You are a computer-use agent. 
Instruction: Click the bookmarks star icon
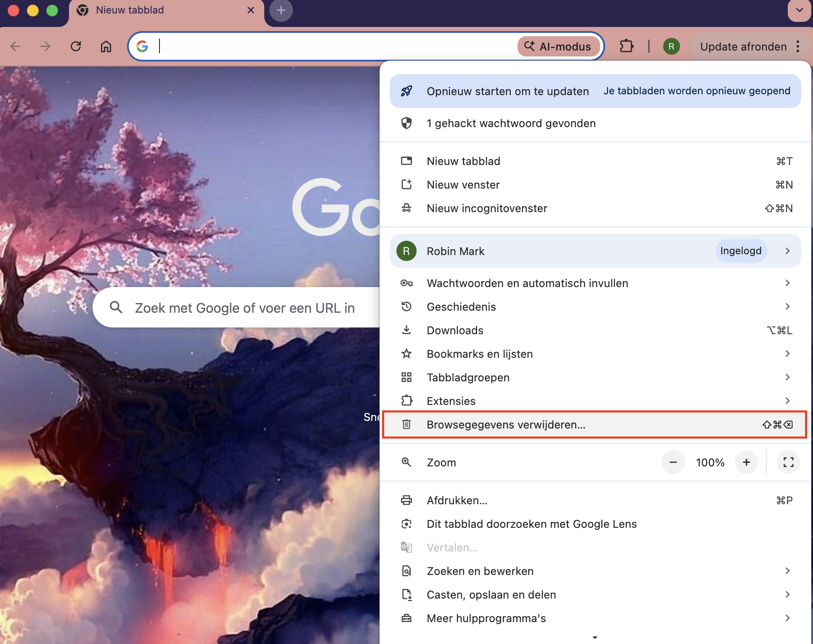[x=406, y=354]
